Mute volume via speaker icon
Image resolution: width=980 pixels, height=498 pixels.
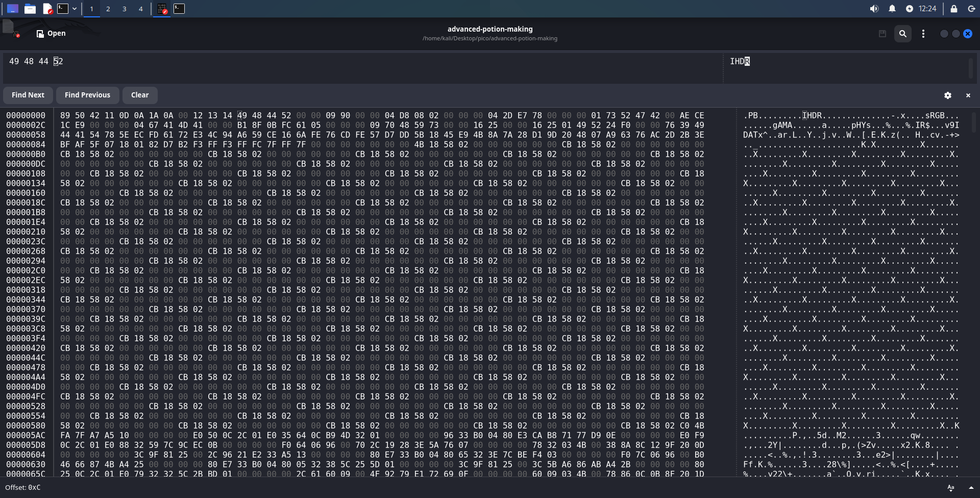[874, 9]
